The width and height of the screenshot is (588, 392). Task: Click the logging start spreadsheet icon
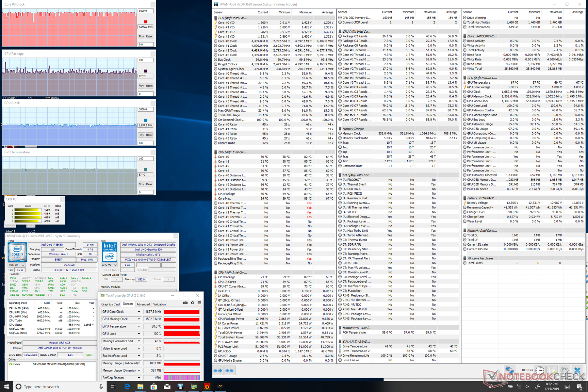(x=552, y=370)
